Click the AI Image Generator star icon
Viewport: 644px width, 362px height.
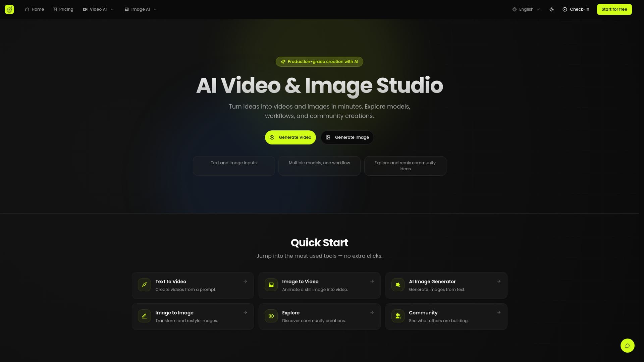[x=398, y=285]
